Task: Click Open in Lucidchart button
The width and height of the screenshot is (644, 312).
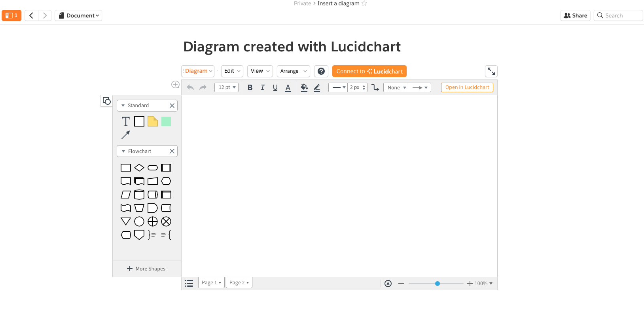Action: click(x=467, y=87)
